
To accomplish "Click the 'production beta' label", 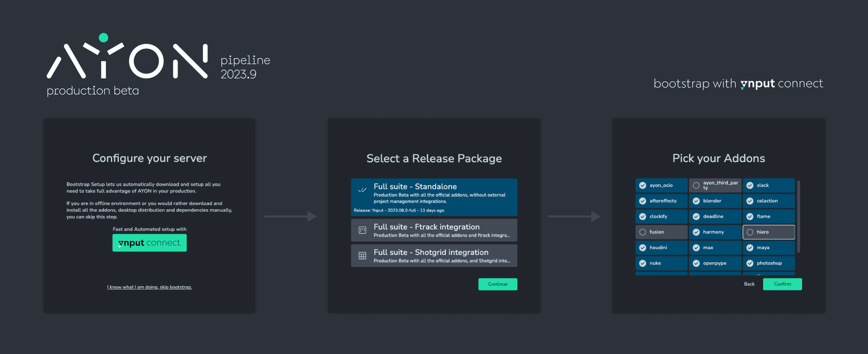I will [93, 91].
